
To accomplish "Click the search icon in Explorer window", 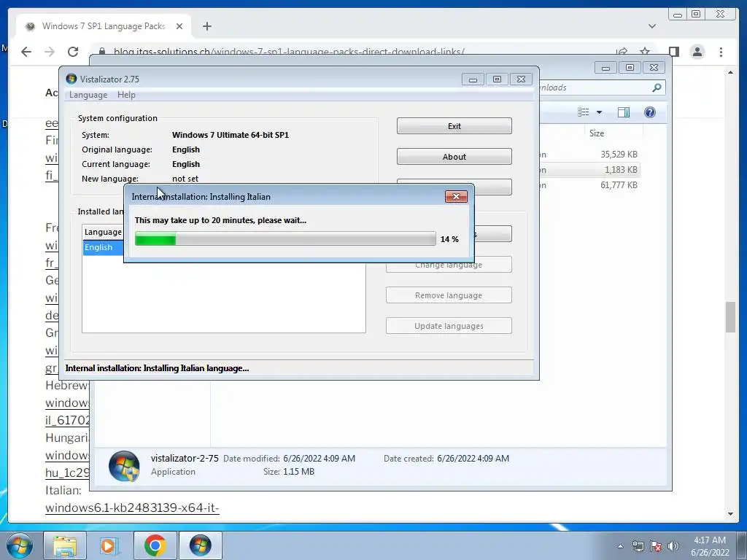I will (657, 87).
